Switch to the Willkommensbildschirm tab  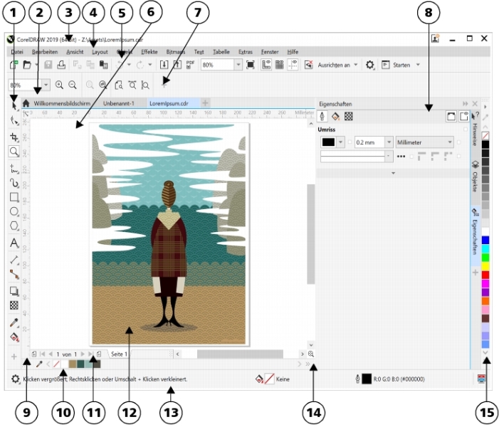[x=63, y=103]
